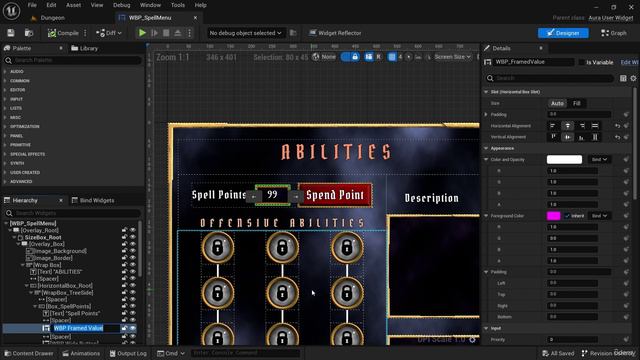Reset Horizontal Alignment to default

click(x=617, y=126)
